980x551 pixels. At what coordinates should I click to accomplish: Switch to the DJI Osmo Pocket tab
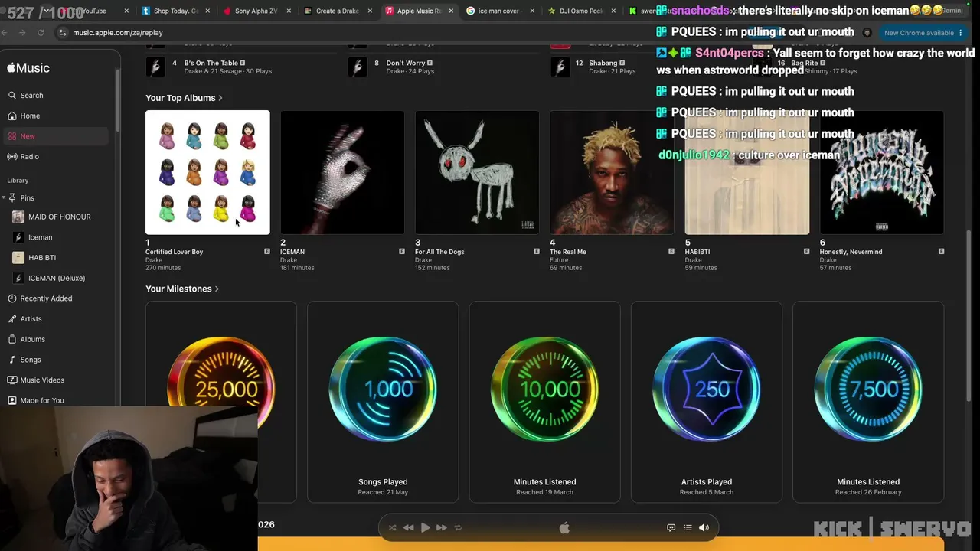(x=580, y=11)
